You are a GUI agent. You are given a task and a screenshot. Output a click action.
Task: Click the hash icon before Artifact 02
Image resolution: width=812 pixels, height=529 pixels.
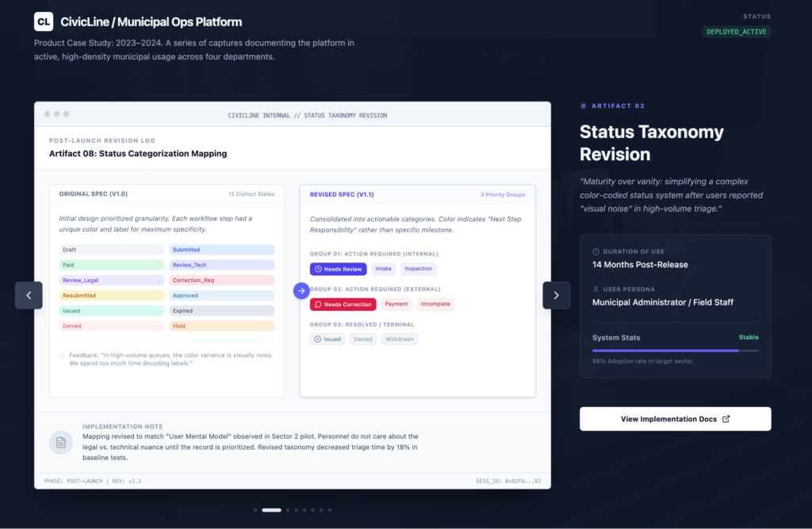pyautogui.click(x=584, y=105)
